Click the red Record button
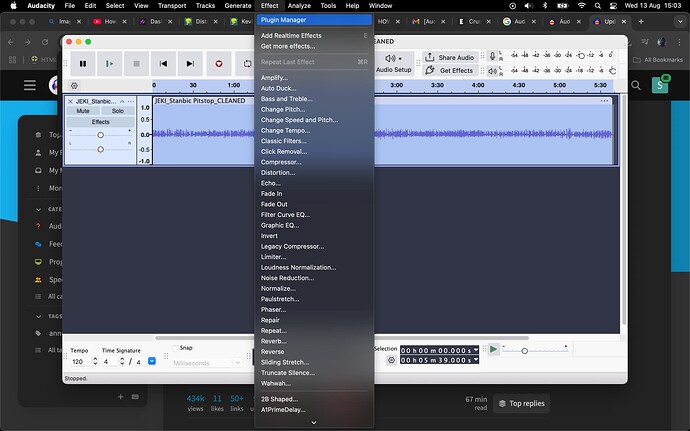Screen dimensions: 690x431 click(x=219, y=64)
